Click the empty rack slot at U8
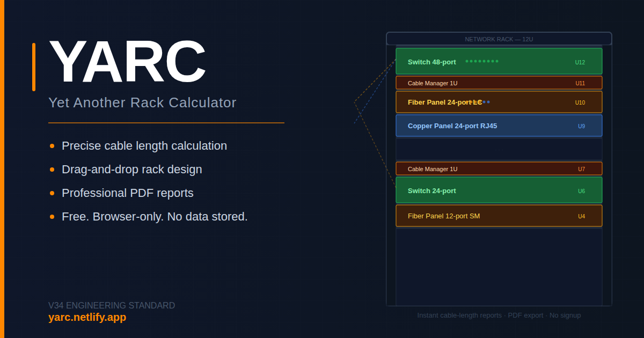This screenshot has width=644, height=338. pos(499,149)
